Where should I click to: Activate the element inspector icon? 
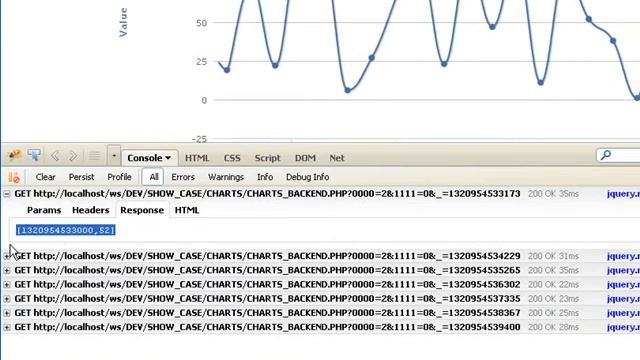coord(34,155)
